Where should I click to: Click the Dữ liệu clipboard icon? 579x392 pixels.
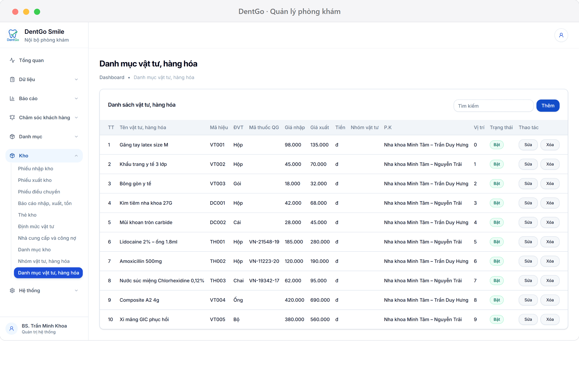[x=12, y=79]
